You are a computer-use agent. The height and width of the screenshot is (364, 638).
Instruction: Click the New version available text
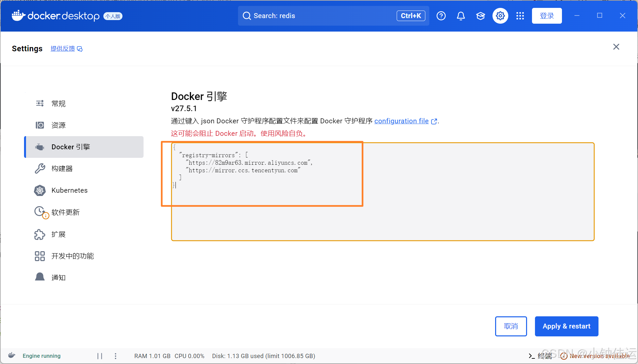point(600,356)
